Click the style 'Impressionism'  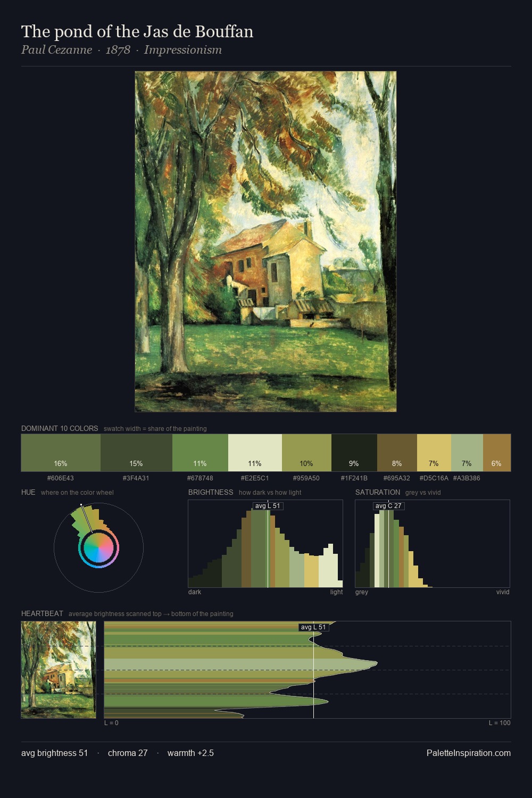183,50
